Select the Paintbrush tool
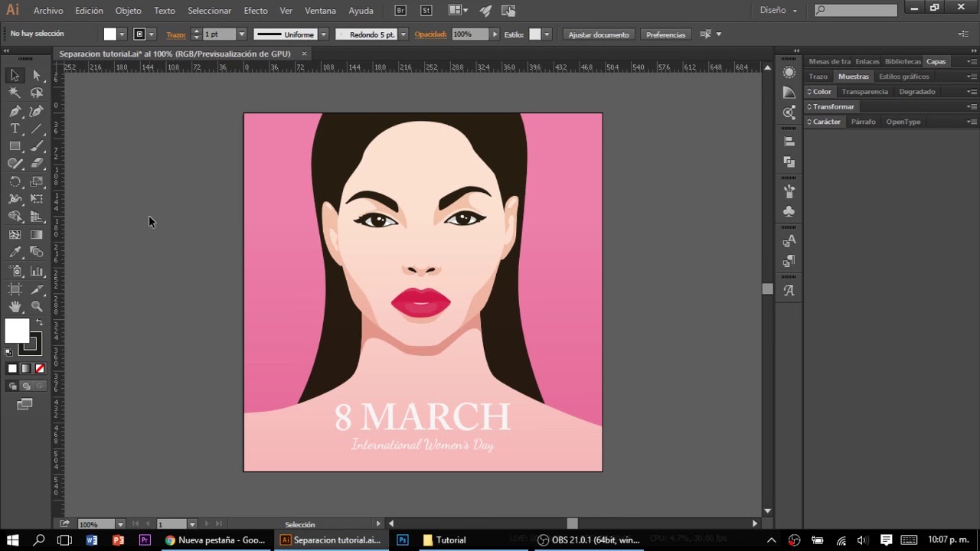Viewport: 980px width, 551px height. 37,145
